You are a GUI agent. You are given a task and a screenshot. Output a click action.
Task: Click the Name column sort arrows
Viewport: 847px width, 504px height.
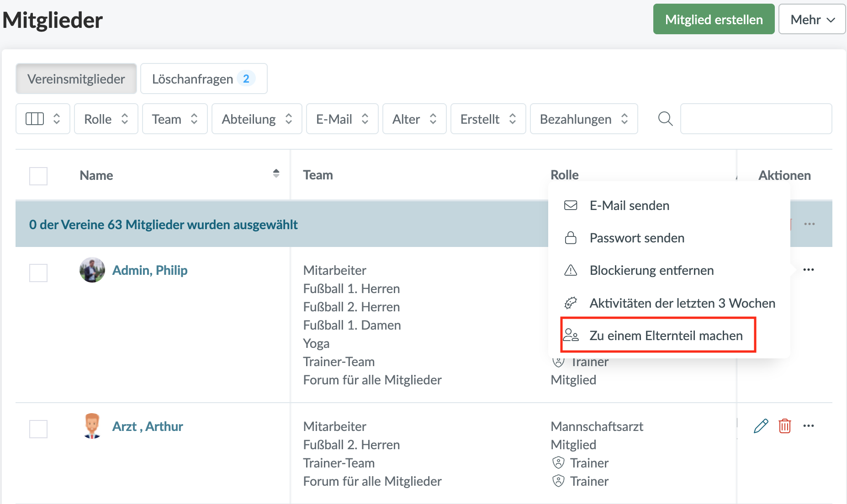click(276, 173)
